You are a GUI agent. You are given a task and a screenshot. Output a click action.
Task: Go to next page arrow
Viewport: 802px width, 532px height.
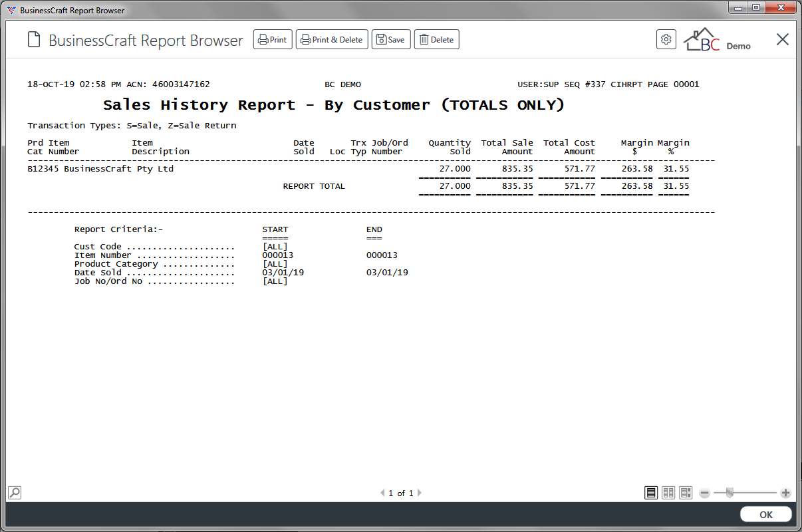click(x=420, y=493)
